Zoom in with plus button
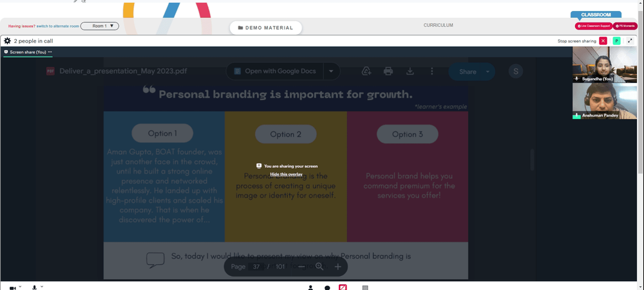 (337, 267)
